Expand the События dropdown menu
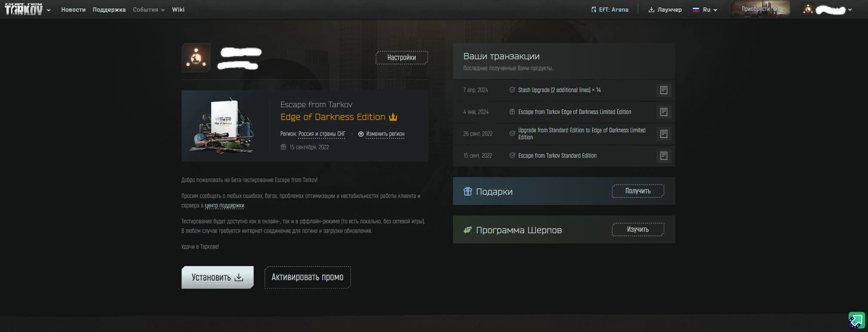The height and width of the screenshot is (332, 868). (149, 10)
